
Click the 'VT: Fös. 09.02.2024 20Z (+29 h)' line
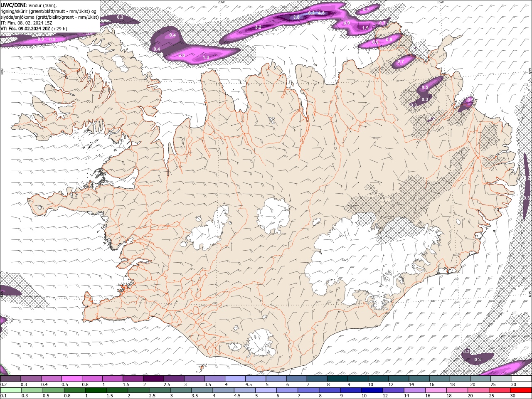point(34,29)
